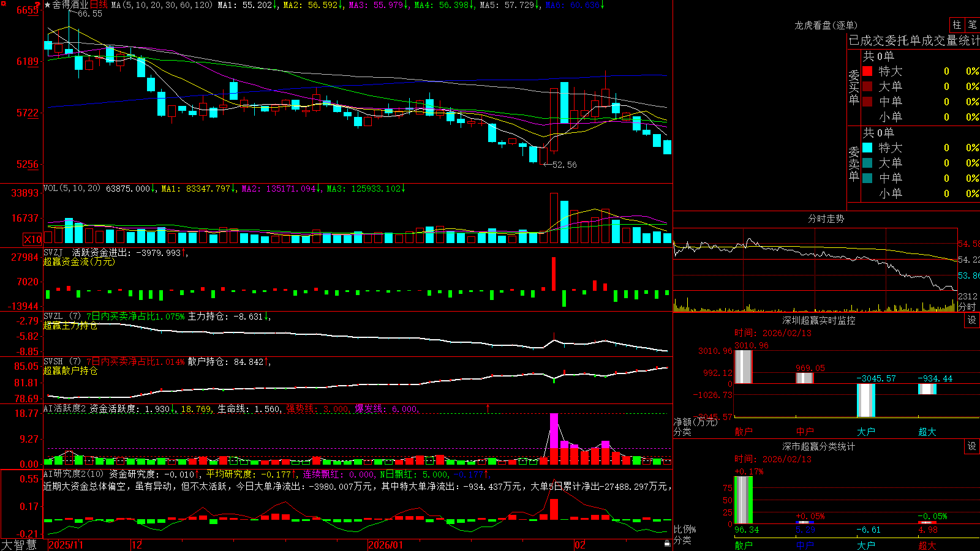
Task: Click the red 特大 buy-order color square
Action: (867, 71)
